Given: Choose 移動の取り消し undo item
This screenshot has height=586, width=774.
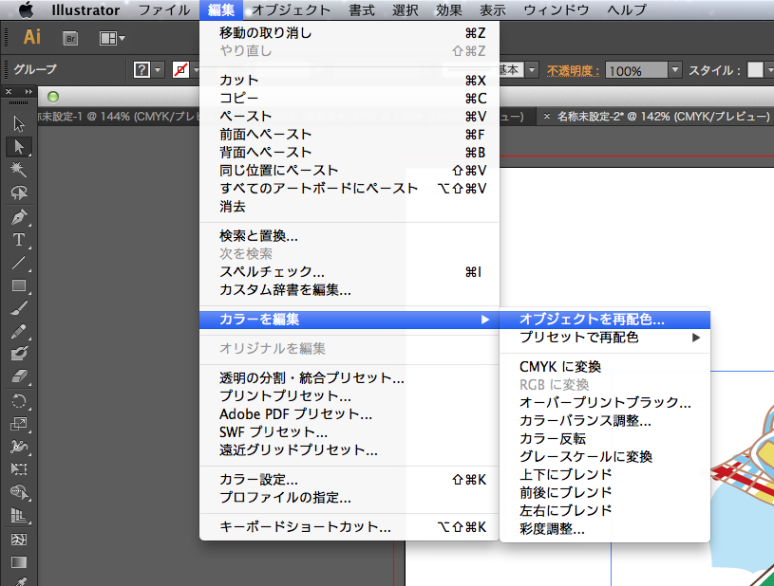Looking at the screenshot, I should coord(349,33).
